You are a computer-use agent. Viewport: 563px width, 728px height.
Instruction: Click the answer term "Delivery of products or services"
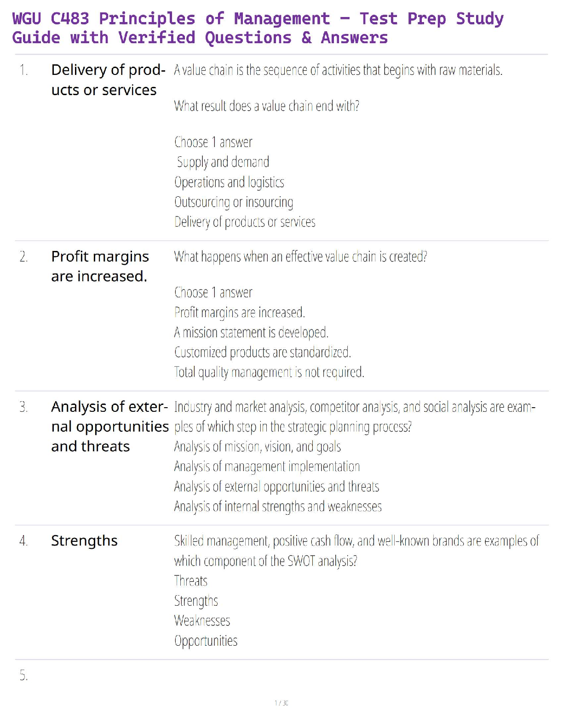[x=108, y=80]
